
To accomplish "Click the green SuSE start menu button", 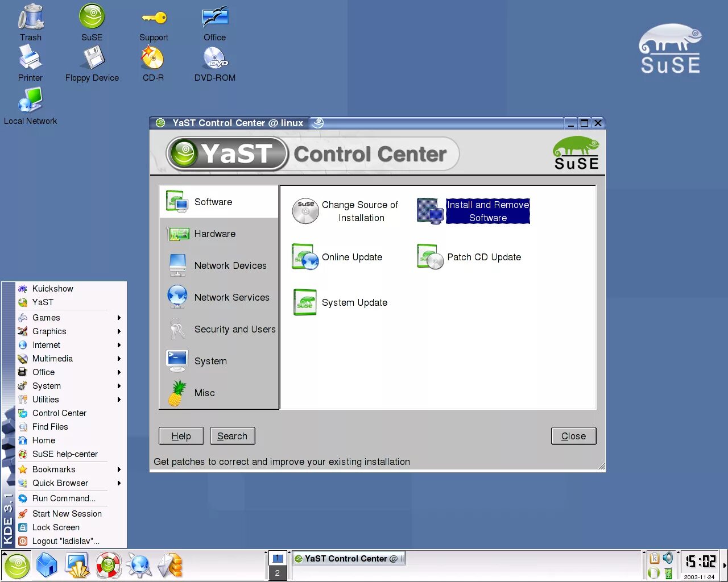I will pos(17,566).
